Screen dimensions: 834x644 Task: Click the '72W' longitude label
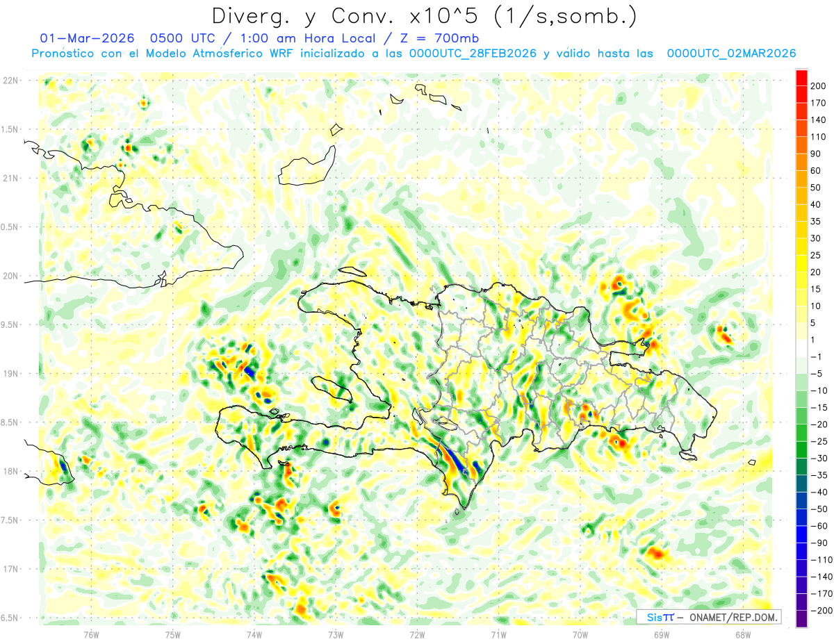[417, 634]
